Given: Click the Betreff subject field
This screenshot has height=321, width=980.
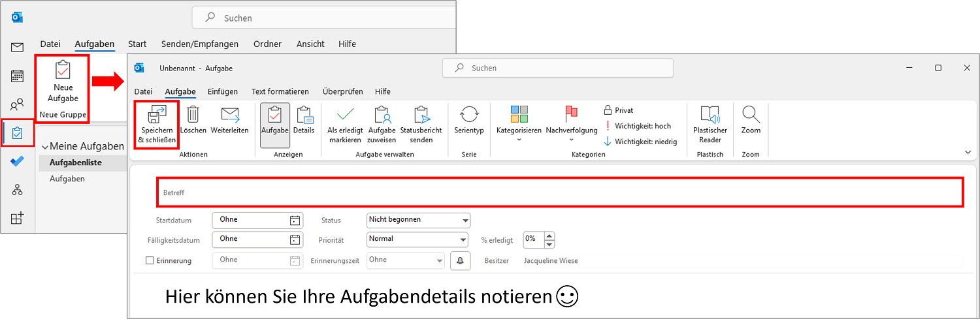Looking at the screenshot, I should (x=560, y=192).
